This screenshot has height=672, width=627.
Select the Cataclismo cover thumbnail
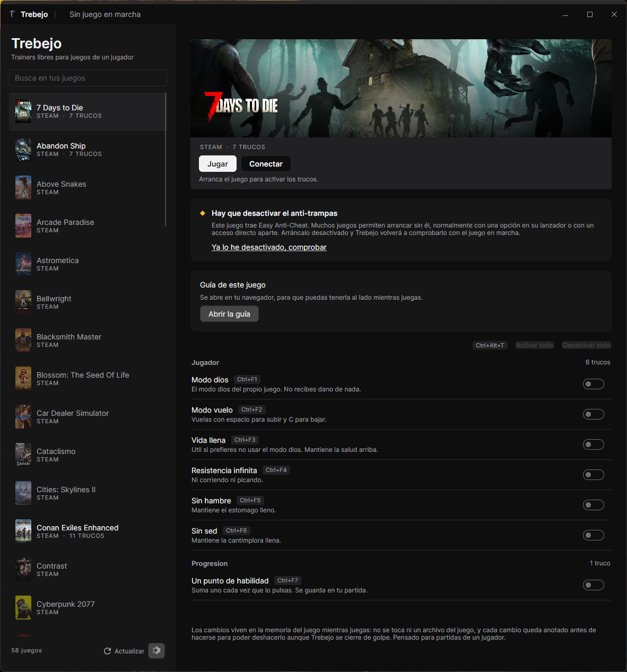click(x=23, y=455)
